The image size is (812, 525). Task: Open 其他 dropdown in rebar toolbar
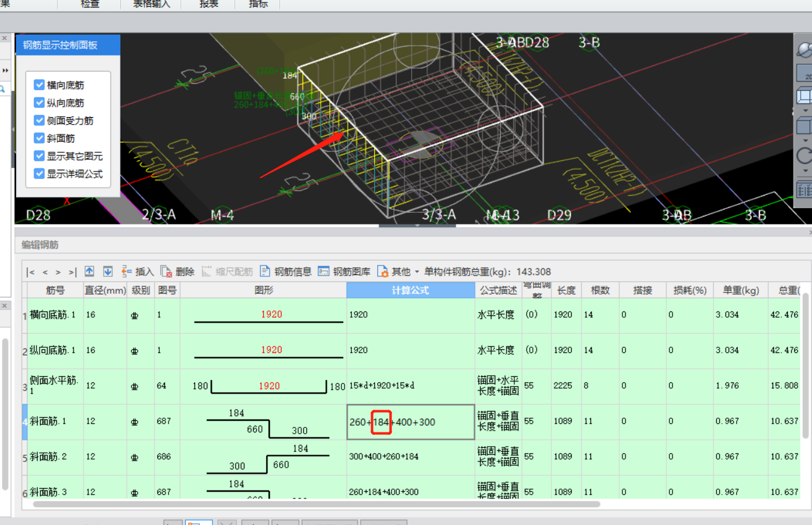(398, 271)
